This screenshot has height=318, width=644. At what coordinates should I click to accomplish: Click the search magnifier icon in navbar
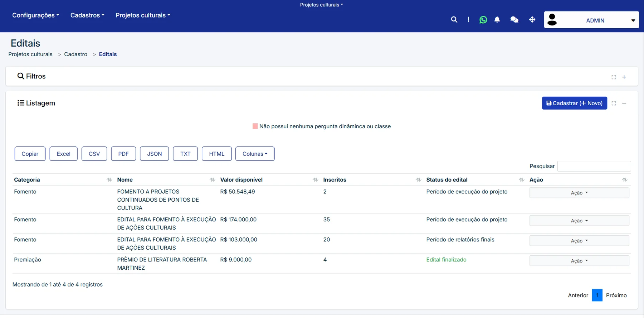pos(454,20)
